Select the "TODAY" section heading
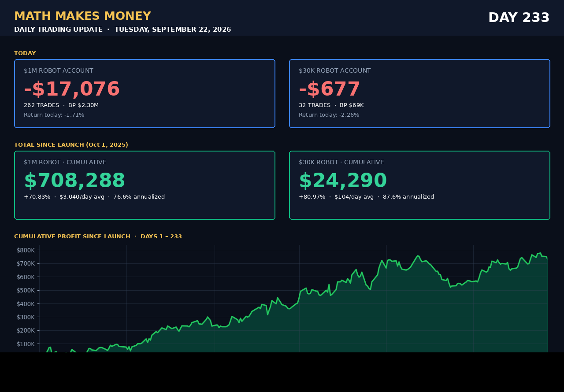Screen dimensions: 564x392 (25, 53)
